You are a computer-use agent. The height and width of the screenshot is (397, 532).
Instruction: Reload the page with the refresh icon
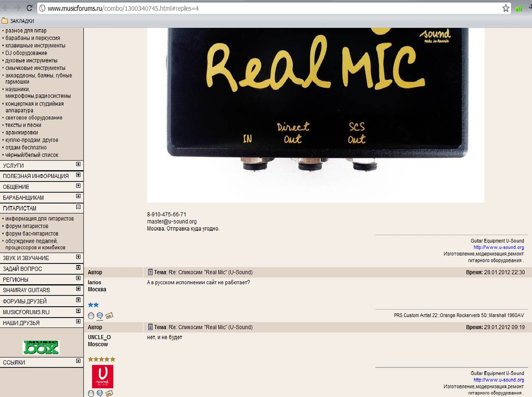pos(29,8)
